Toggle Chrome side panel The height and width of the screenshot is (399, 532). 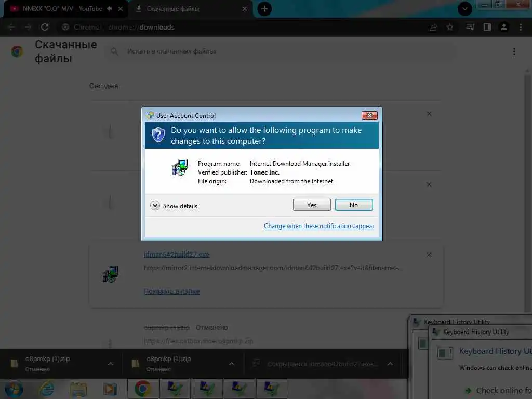487,27
